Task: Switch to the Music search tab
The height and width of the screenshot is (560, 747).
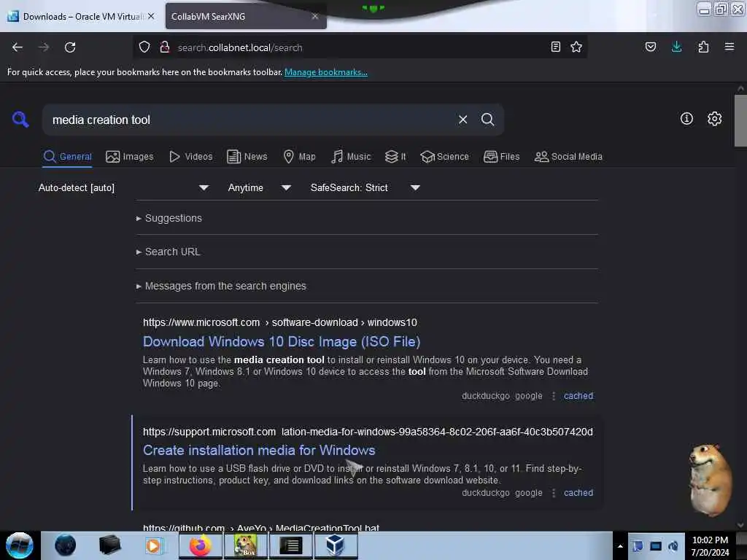Action: (351, 157)
